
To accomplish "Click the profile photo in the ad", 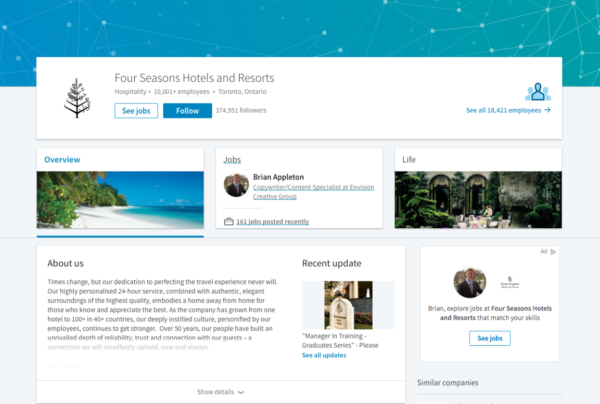I will [x=470, y=282].
